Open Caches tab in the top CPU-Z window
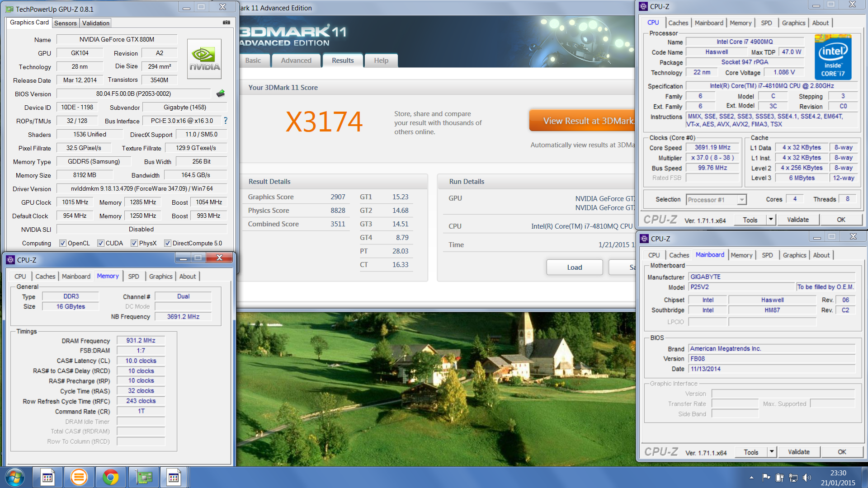The image size is (868, 488). pyautogui.click(x=678, y=23)
